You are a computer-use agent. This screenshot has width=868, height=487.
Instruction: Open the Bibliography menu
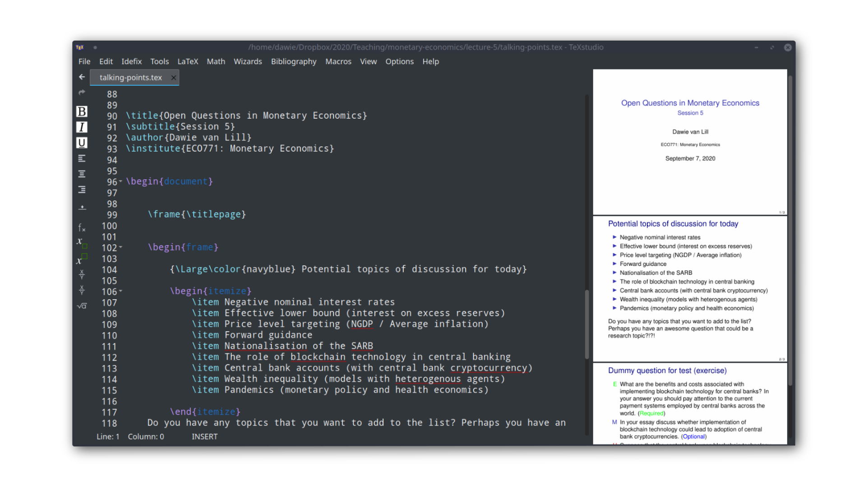click(294, 61)
